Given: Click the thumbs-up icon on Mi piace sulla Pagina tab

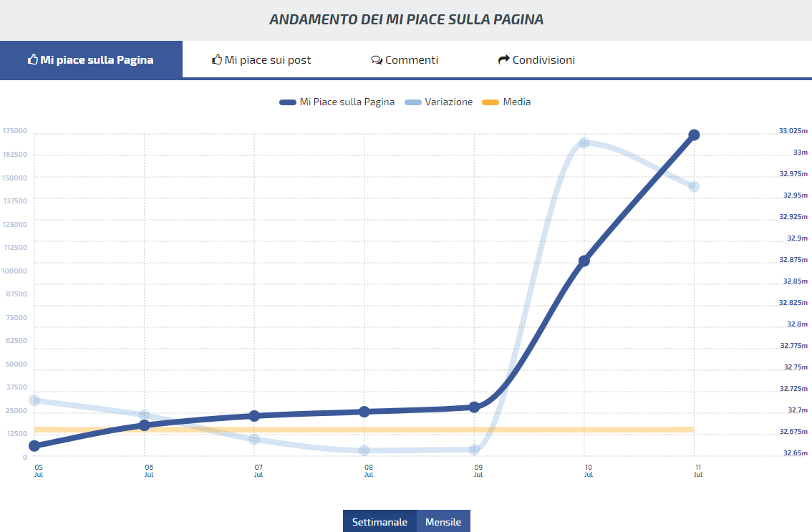Looking at the screenshot, I should click(32, 59).
